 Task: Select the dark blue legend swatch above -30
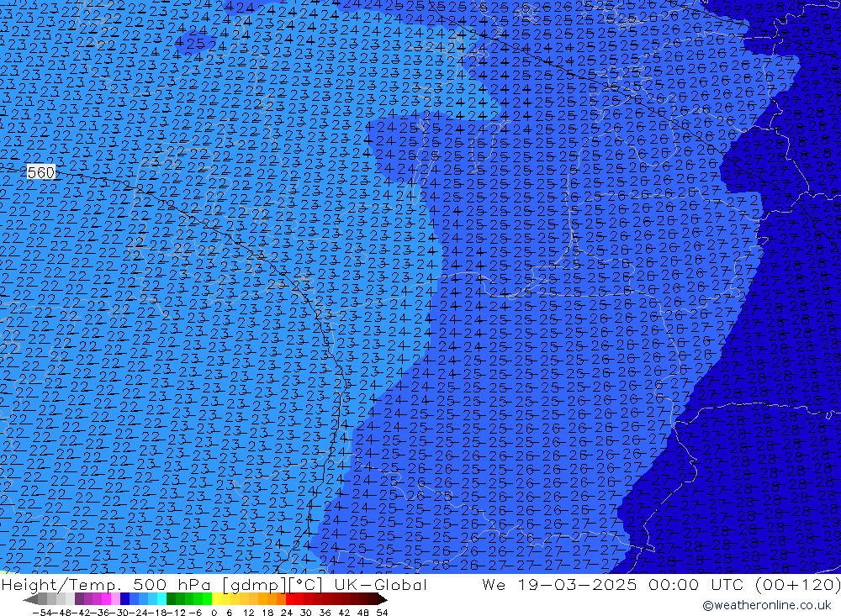coord(124,599)
